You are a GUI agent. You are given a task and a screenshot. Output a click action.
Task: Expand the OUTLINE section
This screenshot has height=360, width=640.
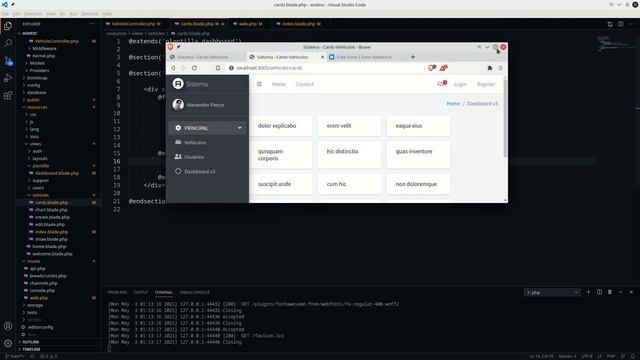31,342
